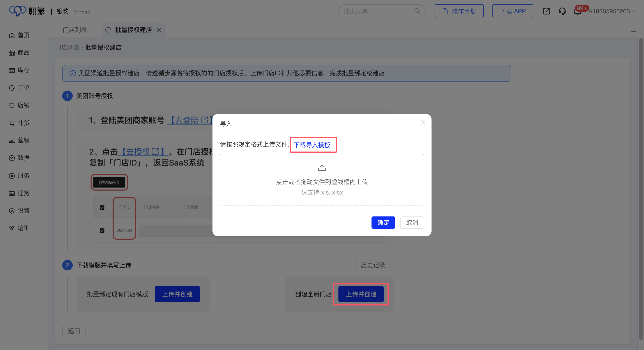Screen dimensions: 644x350
Task: Switch to the 门店列表 tab
Action: 74,30
